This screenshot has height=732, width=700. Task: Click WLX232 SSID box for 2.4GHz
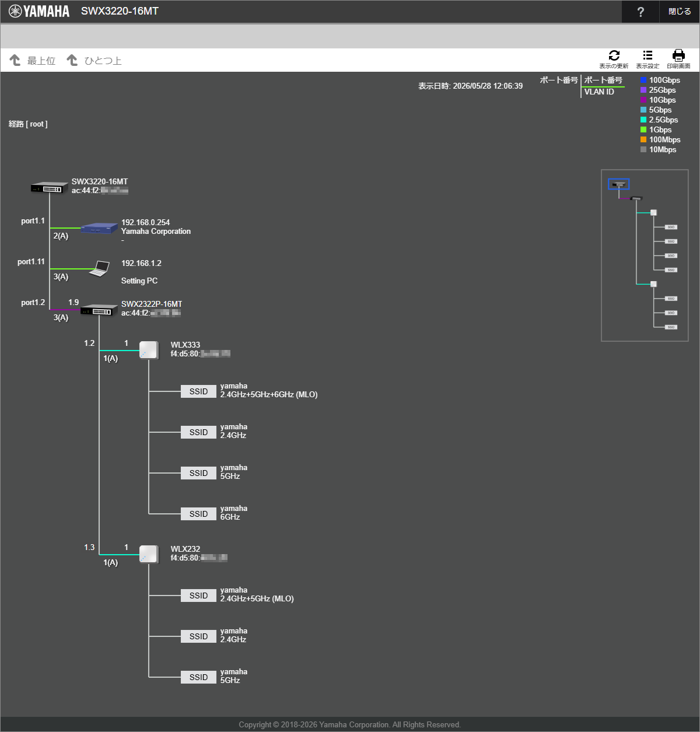point(198,636)
